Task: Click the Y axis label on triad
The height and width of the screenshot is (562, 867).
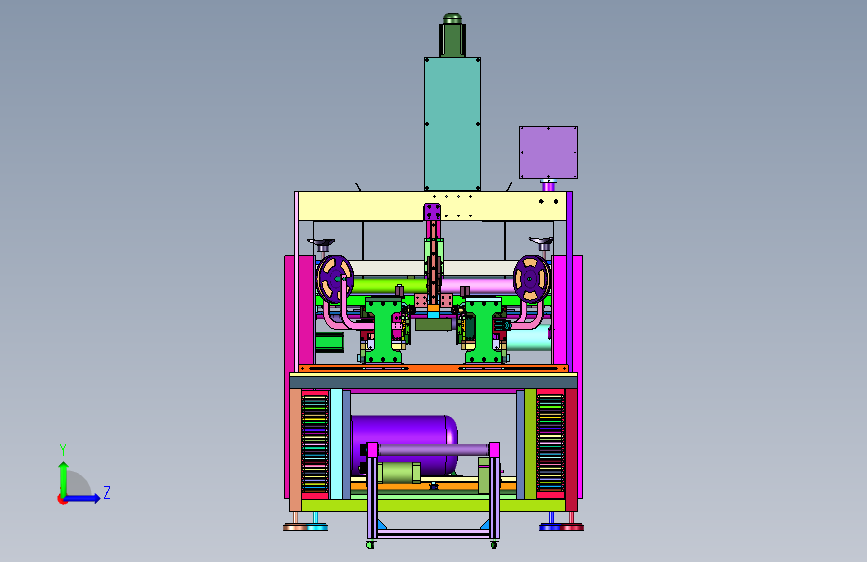Action: (x=63, y=449)
